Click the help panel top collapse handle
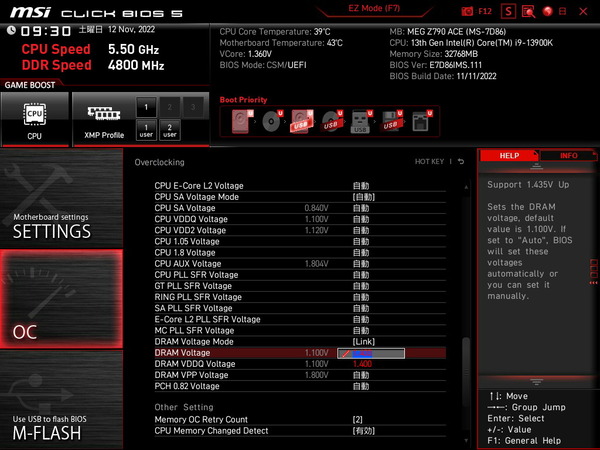Screen dimensions: 600x450 [x=536, y=166]
